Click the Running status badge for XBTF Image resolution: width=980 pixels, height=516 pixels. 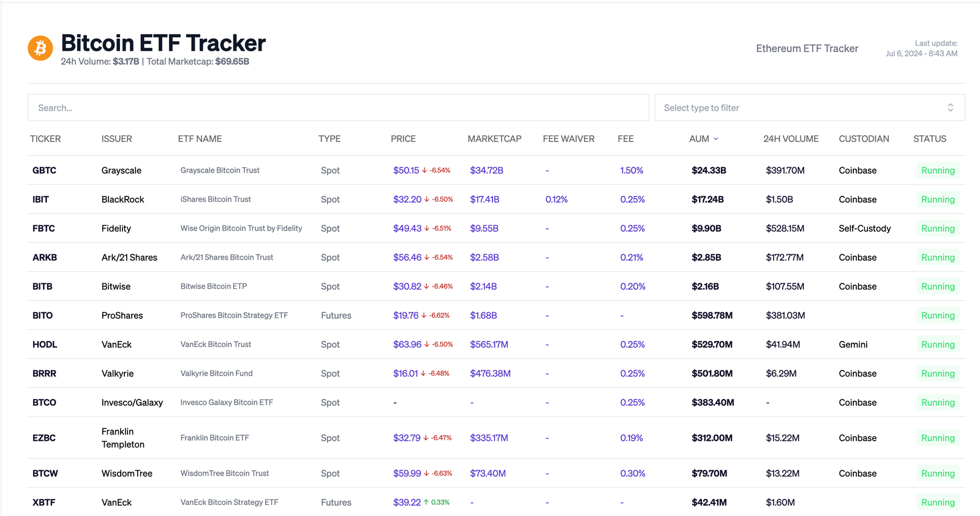(937, 503)
